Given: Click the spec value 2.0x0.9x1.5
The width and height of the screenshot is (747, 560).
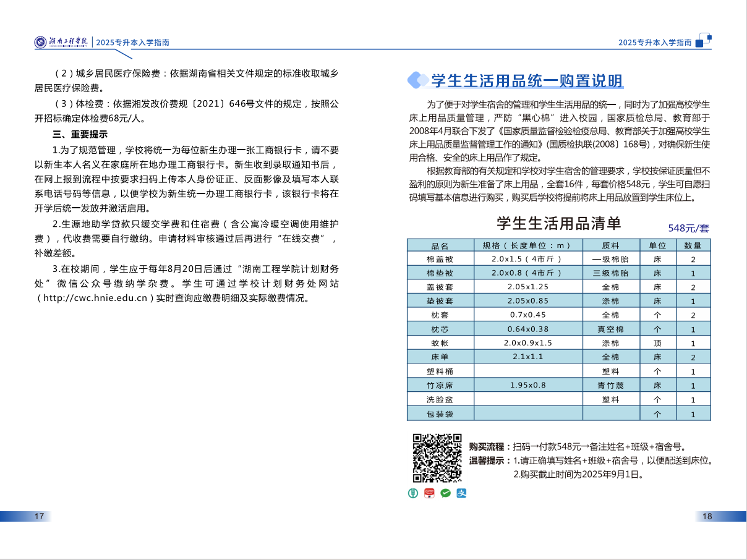Looking at the screenshot, I should (x=528, y=343).
